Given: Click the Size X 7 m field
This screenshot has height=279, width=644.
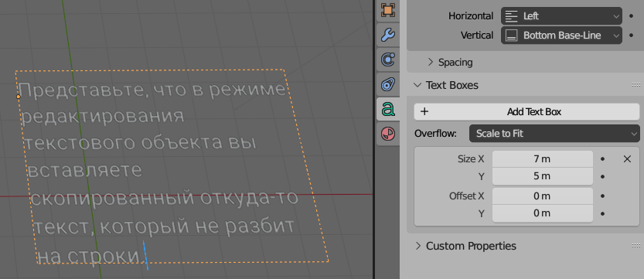Looking at the screenshot, I should pos(543,159).
